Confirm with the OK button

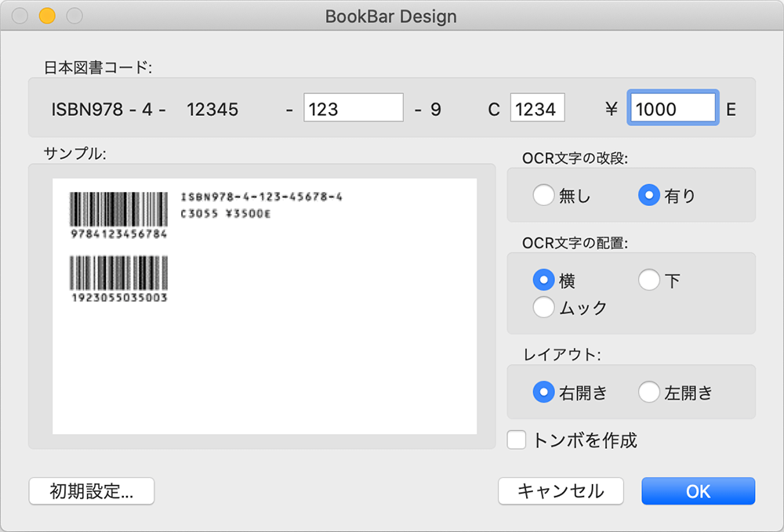pyautogui.click(x=698, y=491)
